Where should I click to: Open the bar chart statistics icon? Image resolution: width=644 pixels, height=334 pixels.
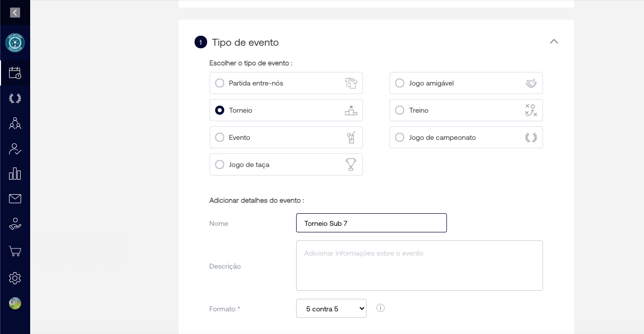(15, 174)
